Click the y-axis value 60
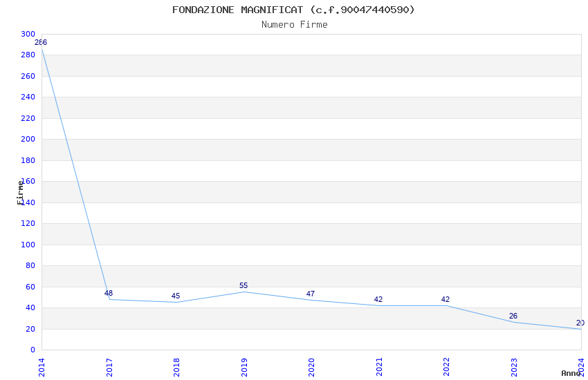Viewport: 588px width, 380px height. [x=30, y=287]
